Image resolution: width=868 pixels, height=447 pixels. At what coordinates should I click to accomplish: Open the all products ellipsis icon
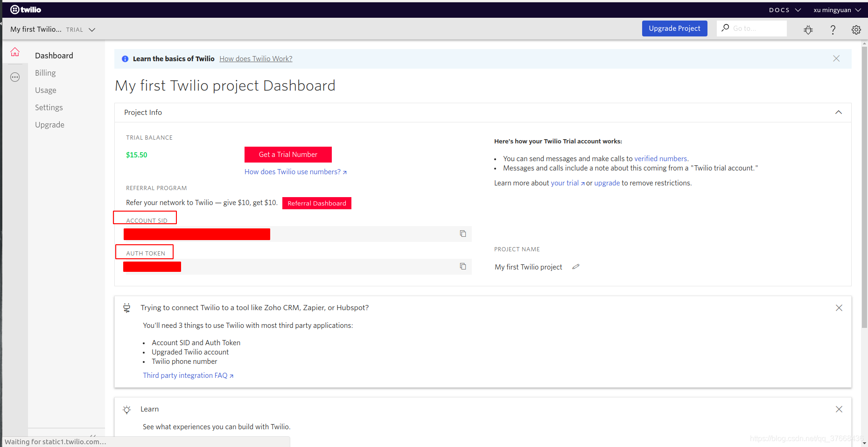coord(15,77)
